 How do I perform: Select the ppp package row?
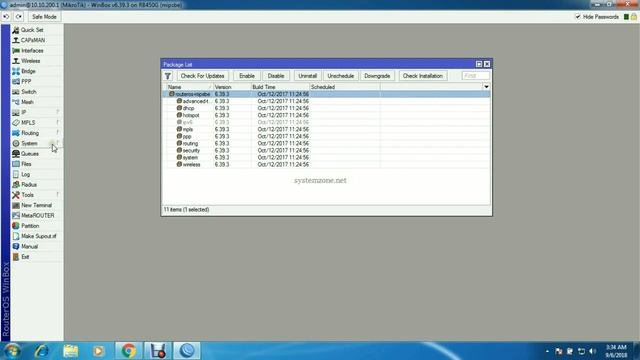(327, 136)
